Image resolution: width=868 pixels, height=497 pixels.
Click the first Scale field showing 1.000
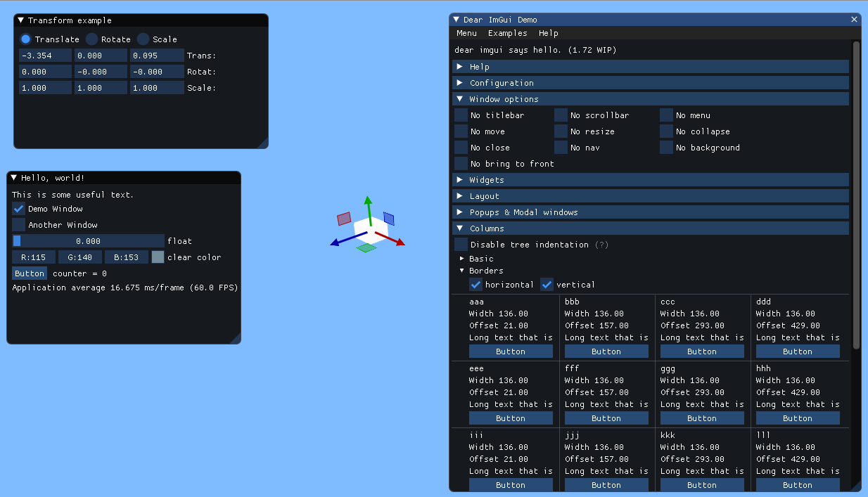click(x=45, y=88)
